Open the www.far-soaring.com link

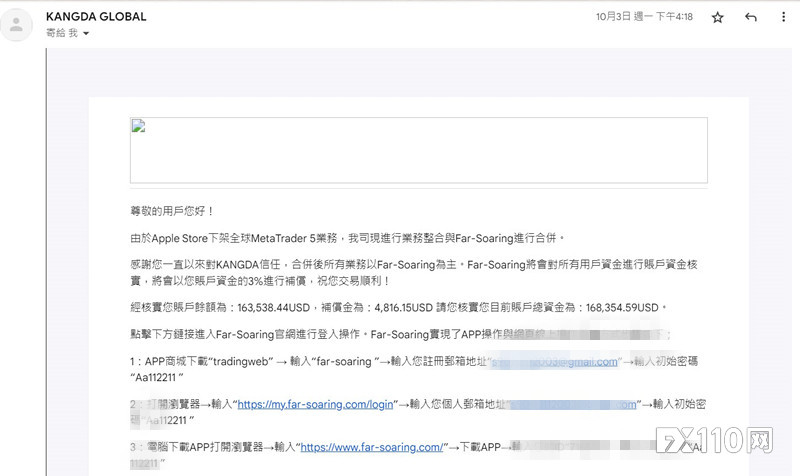tap(371, 447)
